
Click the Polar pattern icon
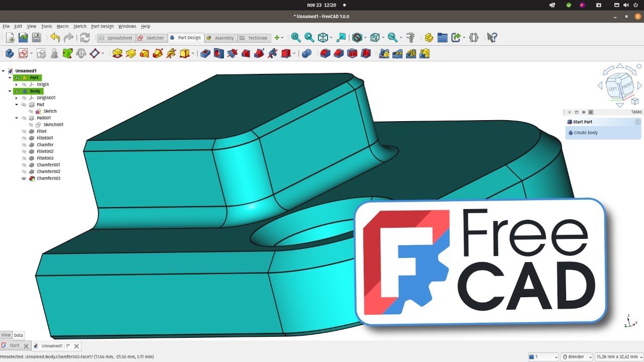(411, 53)
